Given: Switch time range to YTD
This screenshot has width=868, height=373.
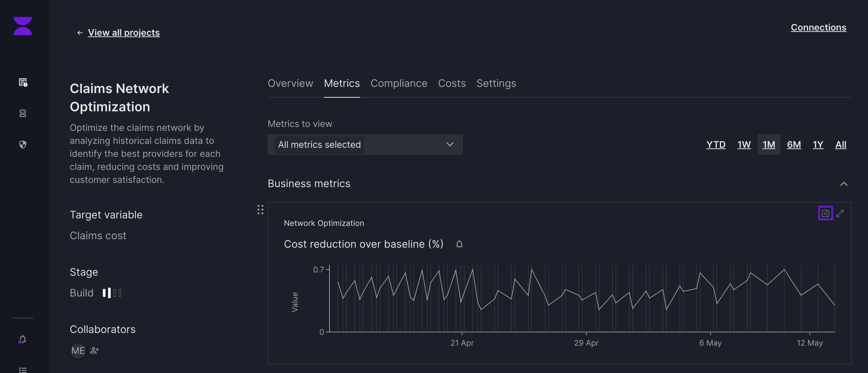Looking at the screenshot, I should [716, 144].
